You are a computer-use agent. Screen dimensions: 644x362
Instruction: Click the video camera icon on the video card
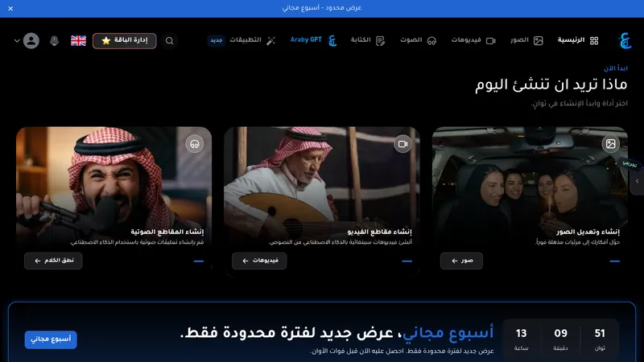tap(403, 144)
